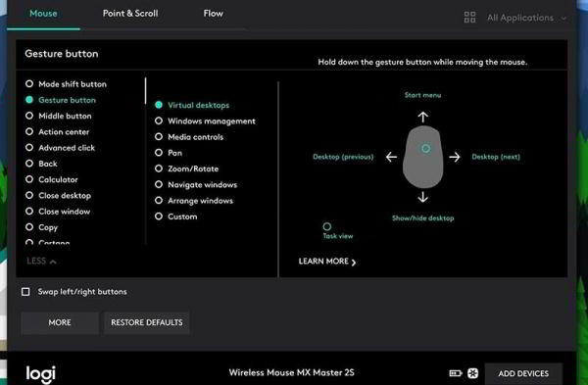Click gesture button circle on mouse image
The width and height of the screenshot is (588, 385).
[425, 149]
